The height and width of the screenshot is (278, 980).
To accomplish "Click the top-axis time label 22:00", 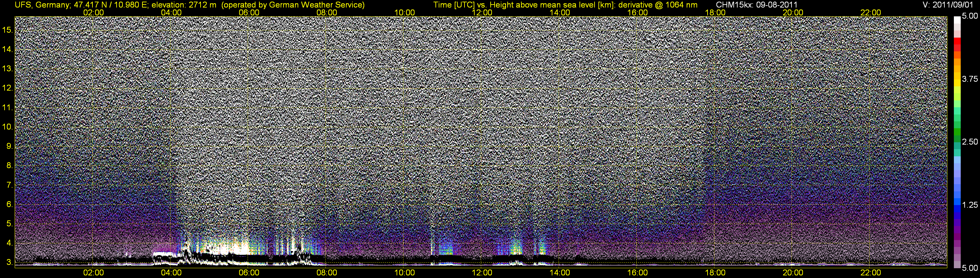I will 871,12.
